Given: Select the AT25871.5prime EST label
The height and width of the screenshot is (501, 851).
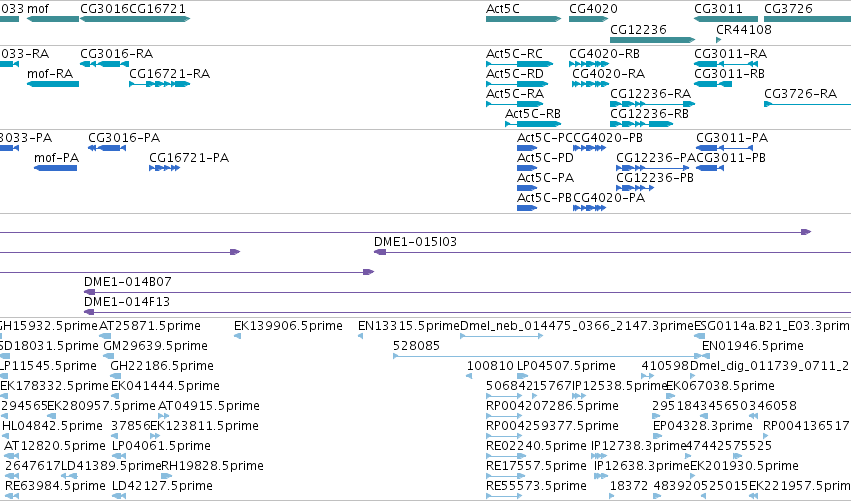Looking at the screenshot, I should click(x=150, y=326).
